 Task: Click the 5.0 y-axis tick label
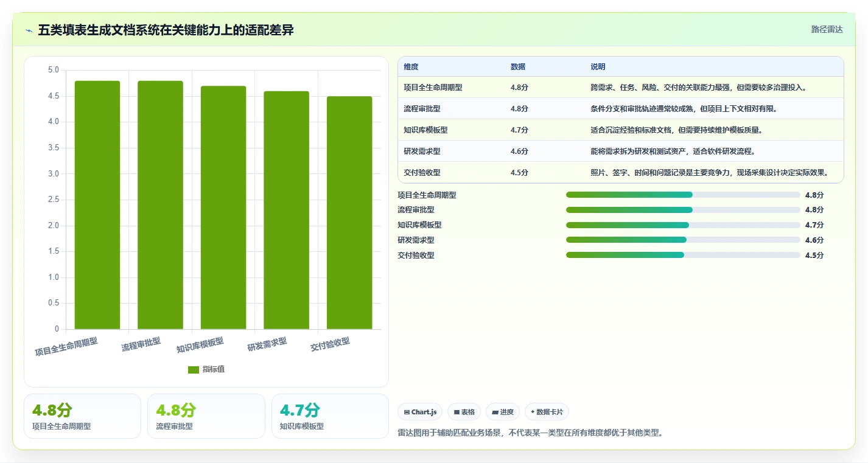[x=54, y=70]
